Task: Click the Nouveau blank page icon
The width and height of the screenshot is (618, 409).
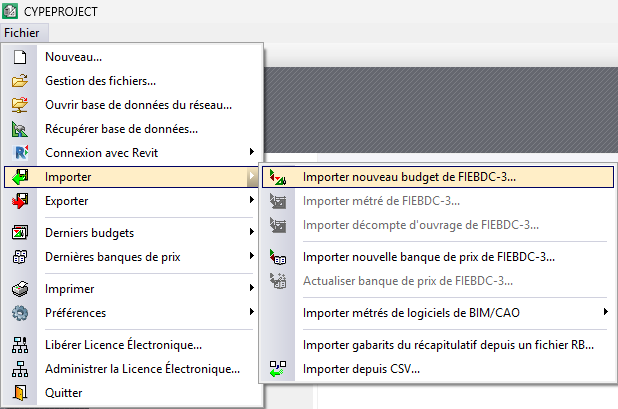Action: [x=20, y=57]
